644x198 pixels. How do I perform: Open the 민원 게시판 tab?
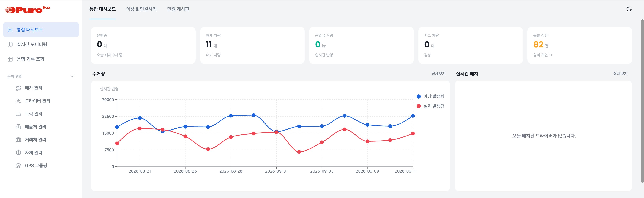pos(178,9)
